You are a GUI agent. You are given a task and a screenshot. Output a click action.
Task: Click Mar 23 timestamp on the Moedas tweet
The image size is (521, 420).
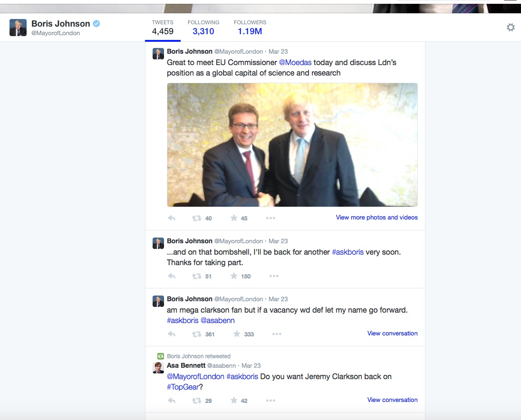[x=278, y=51]
